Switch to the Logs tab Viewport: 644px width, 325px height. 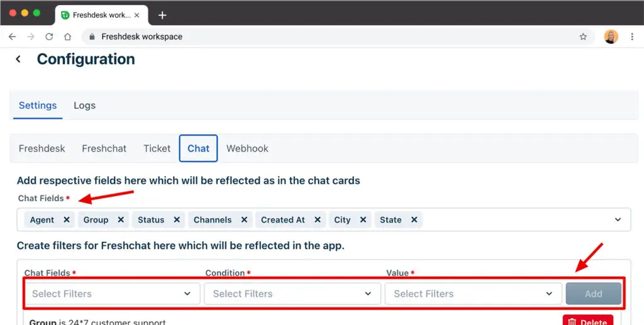[84, 105]
